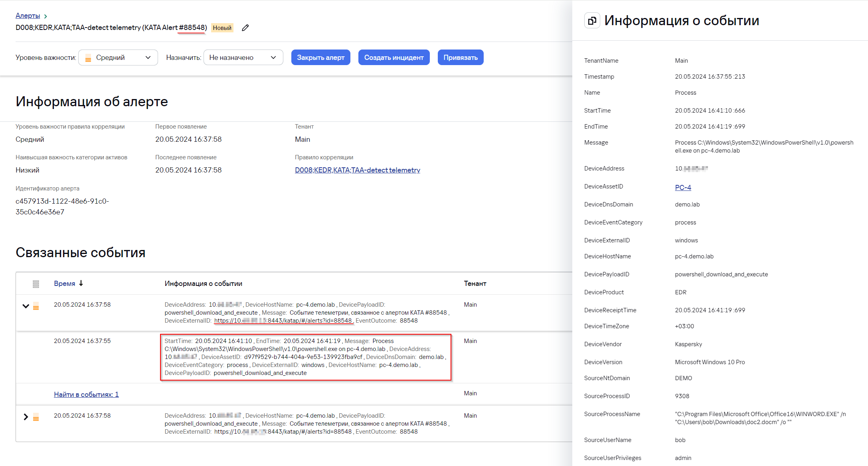Viewport: 868px width, 466px height.
Task: Click the DeviceHostName value pc-4.demo.lab in side panel
Action: point(694,256)
